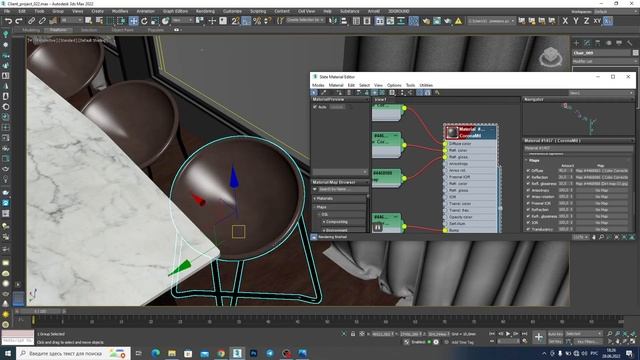Open Microsoft Edge from the taskbar
This screenshot has height=360, width=640.
[x=156, y=353]
